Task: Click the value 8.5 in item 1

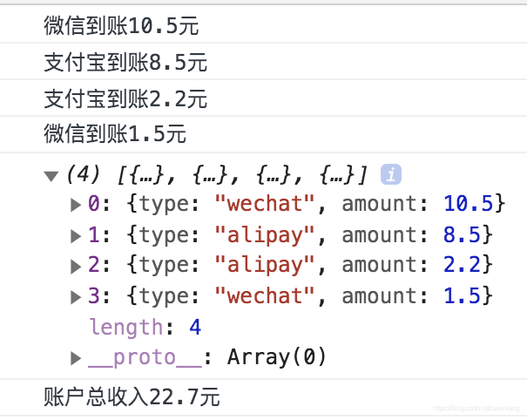Action: click(x=463, y=234)
